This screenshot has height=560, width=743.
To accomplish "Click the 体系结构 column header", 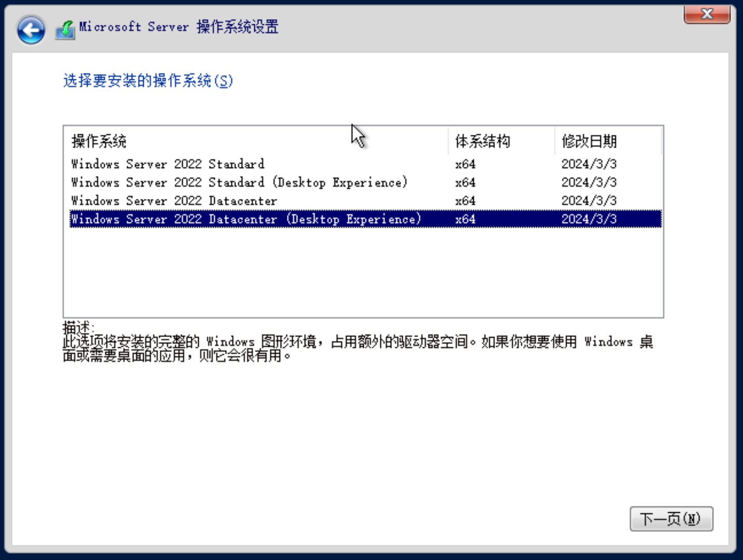I will tap(502, 141).
